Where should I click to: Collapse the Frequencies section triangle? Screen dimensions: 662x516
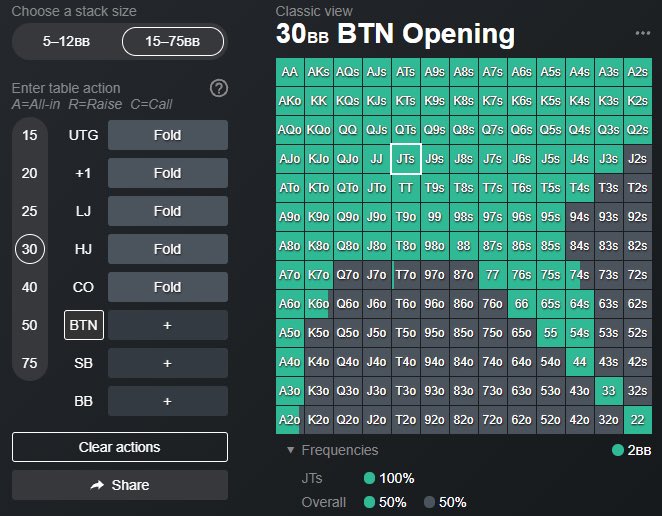pyautogui.click(x=290, y=450)
